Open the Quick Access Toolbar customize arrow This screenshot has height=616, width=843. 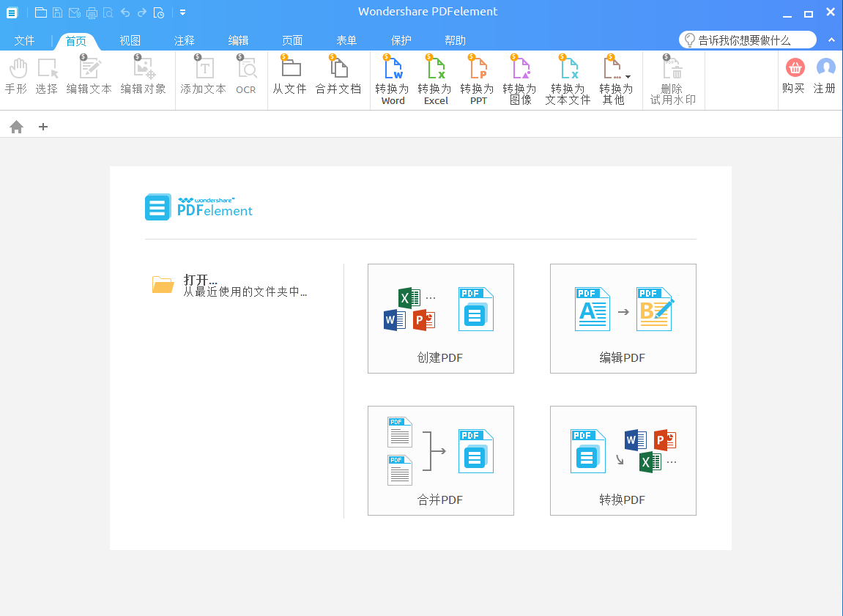[182, 12]
